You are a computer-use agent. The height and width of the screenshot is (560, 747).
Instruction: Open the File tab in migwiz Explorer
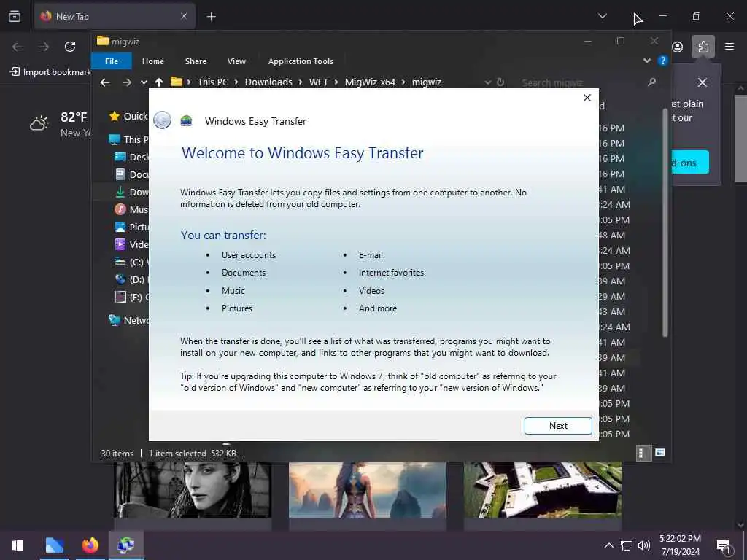[x=112, y=61]
